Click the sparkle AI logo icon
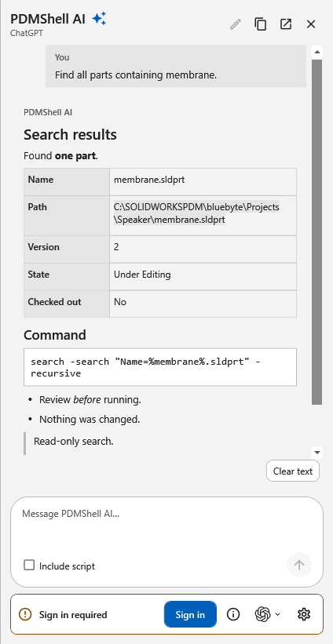Screen dimensions: 333x644 click(99, 19)
